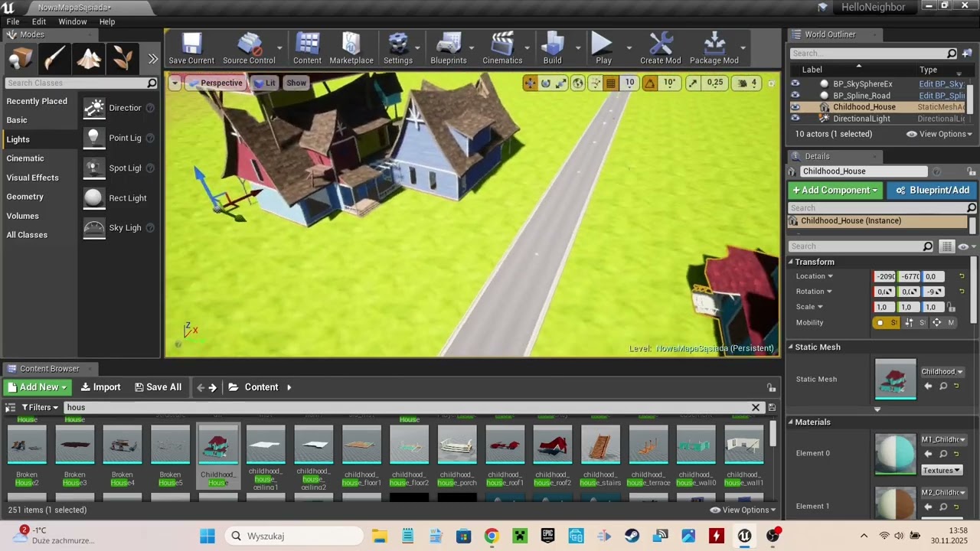Toggle visibility of DirectionalLight actor
This screenshot has width=980, height=551.
[x=795, y=119]
